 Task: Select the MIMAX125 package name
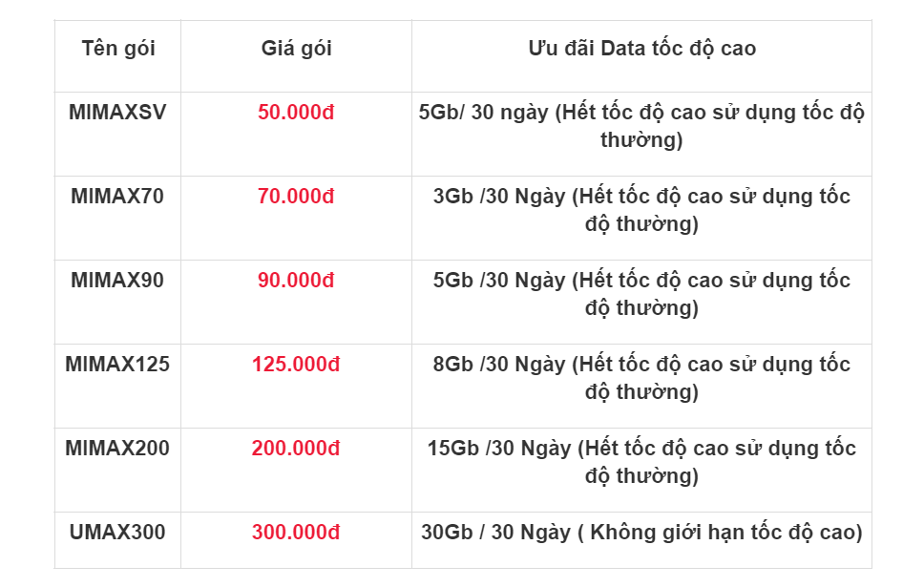coord(117,365)
